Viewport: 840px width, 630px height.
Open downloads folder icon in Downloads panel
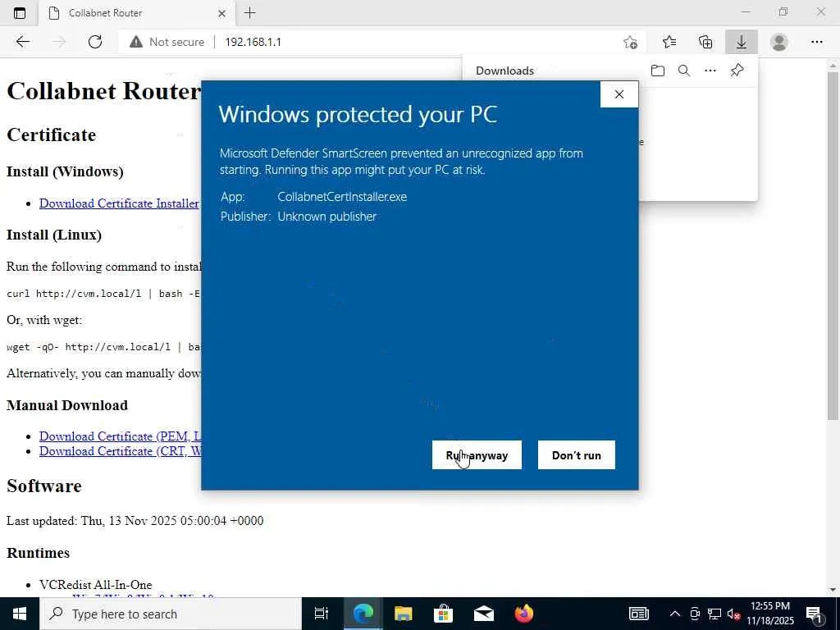point(658,71)
